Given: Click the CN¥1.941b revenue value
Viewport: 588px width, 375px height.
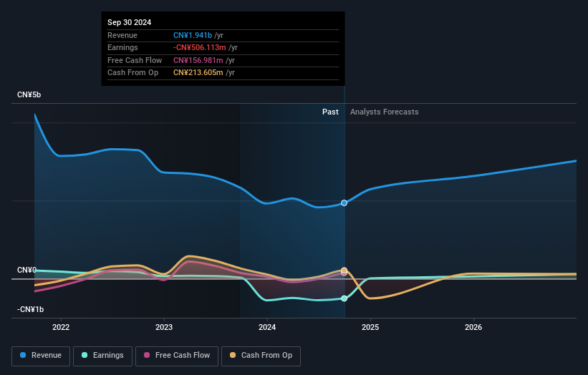Looking at the screenshot, I should pyautogui.click(x=193, y=35).
